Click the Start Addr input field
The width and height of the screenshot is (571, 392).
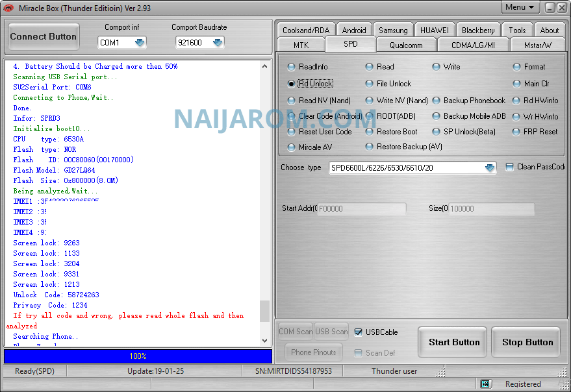pos(362,209)
